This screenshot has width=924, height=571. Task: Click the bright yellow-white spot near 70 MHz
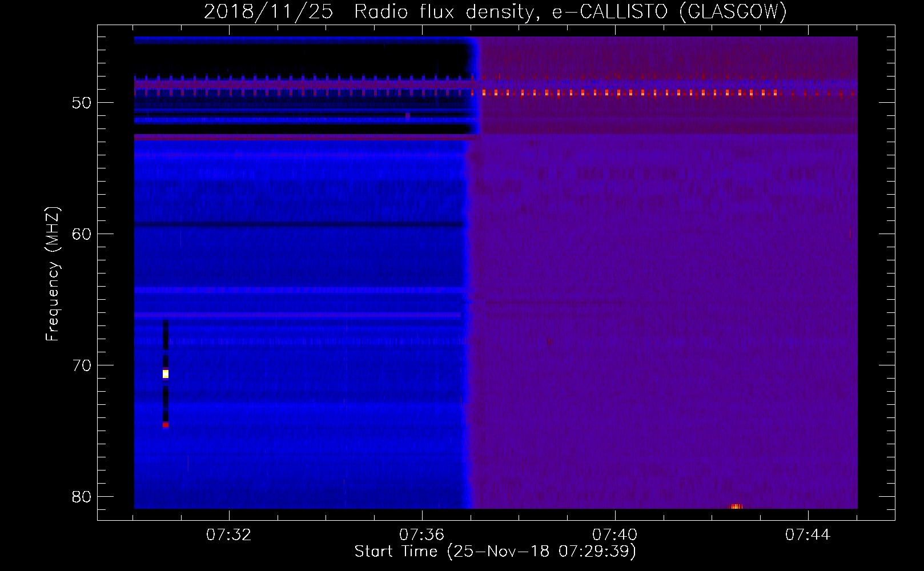click(x=166, y=374)
